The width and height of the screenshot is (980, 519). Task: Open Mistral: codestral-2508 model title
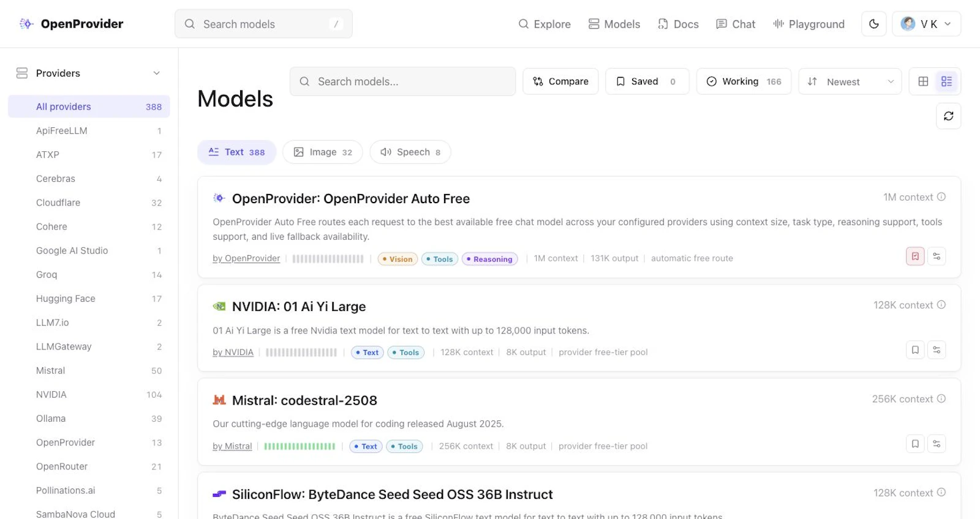pos(304,401)
